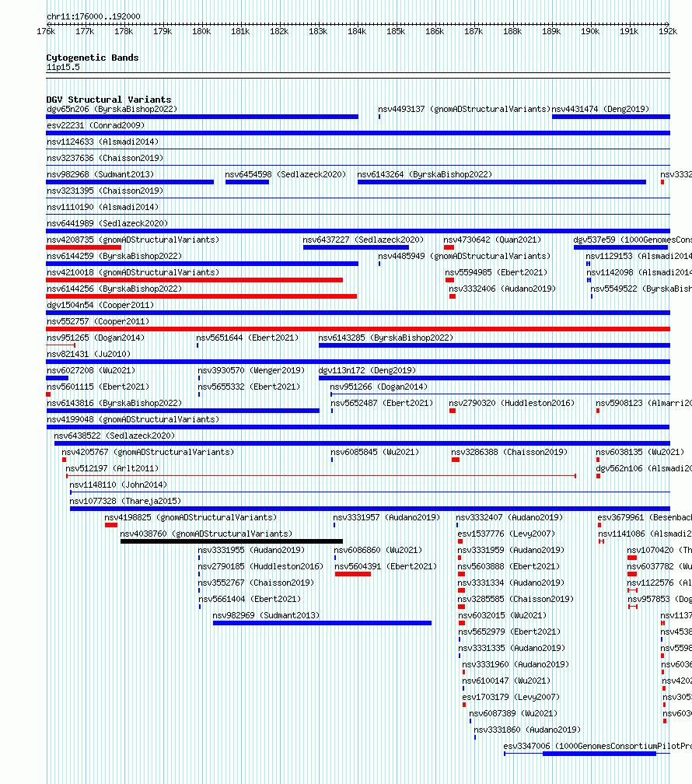Open nsv5651644 (Ebert2021) label

click(x=247, y=338)
